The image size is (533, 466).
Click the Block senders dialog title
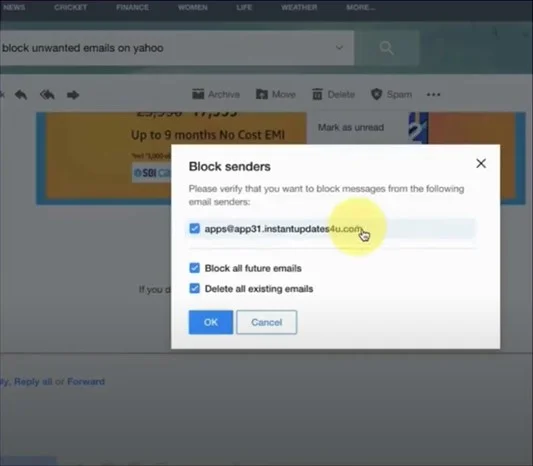click(x=230, y=167)
